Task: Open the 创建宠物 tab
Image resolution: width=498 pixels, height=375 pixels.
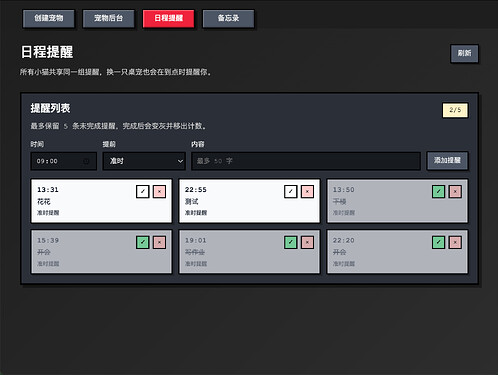Action: click(49, 18)
